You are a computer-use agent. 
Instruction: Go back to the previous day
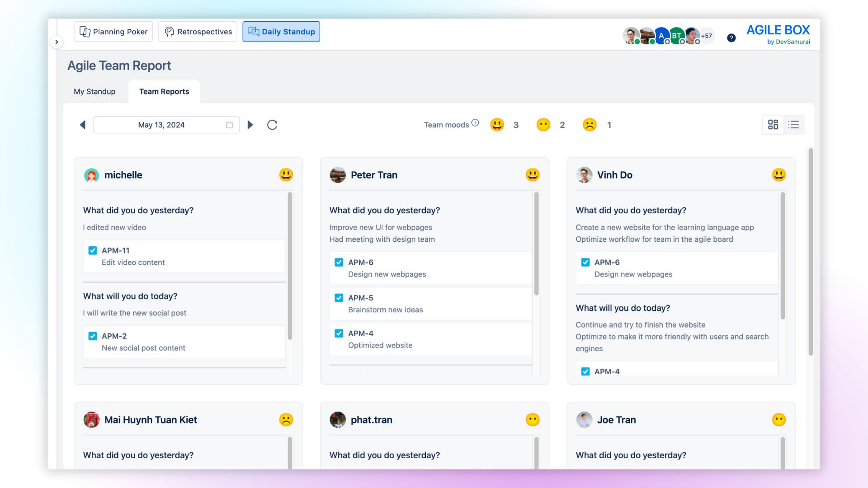[82, 125]
